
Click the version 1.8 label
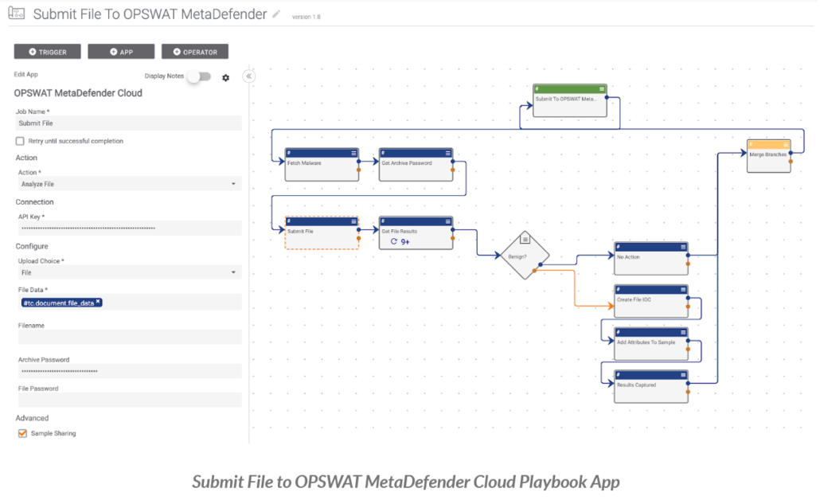tap(306, 17)
